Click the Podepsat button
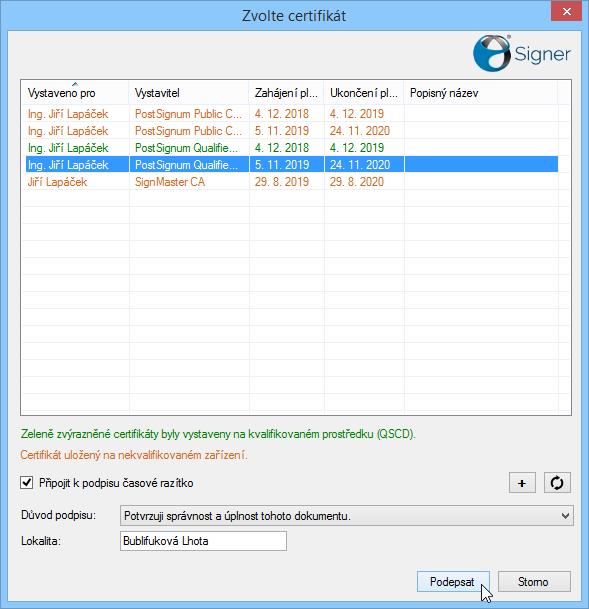 (x=453, y=581)
